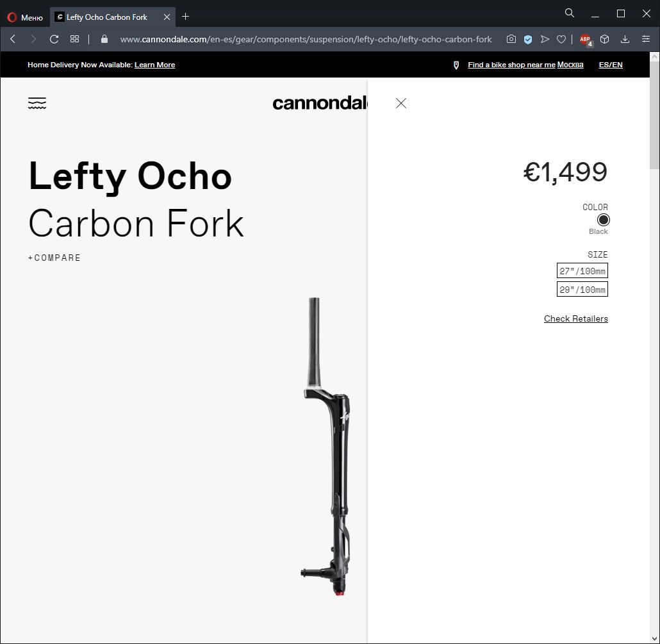Choose the Black color swatch

point(603,220)
